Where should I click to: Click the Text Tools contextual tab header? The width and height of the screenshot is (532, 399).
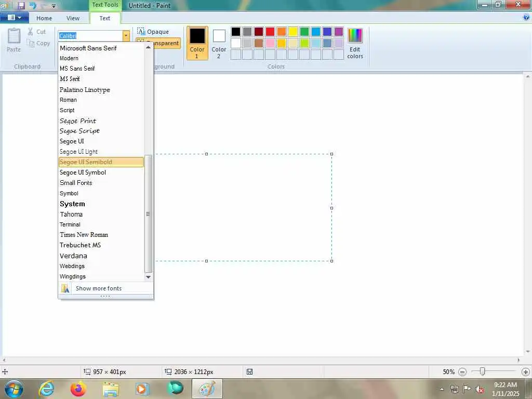105,5
